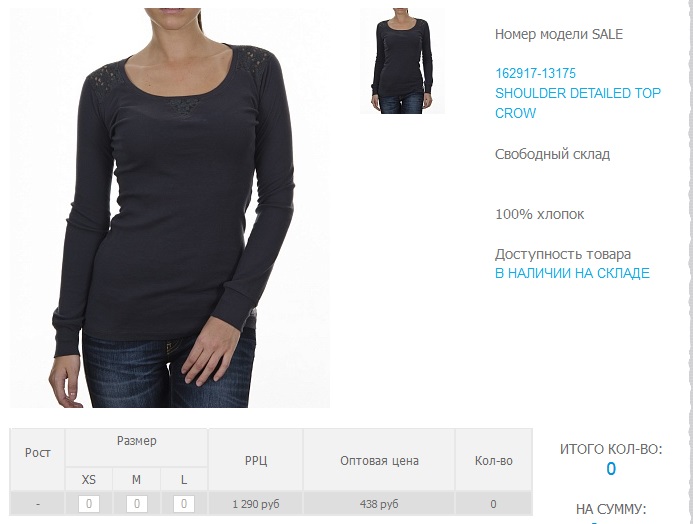This screenshot has width=693, height=524.
Task: Click the РРЦ column header
Action: (256, 459)
